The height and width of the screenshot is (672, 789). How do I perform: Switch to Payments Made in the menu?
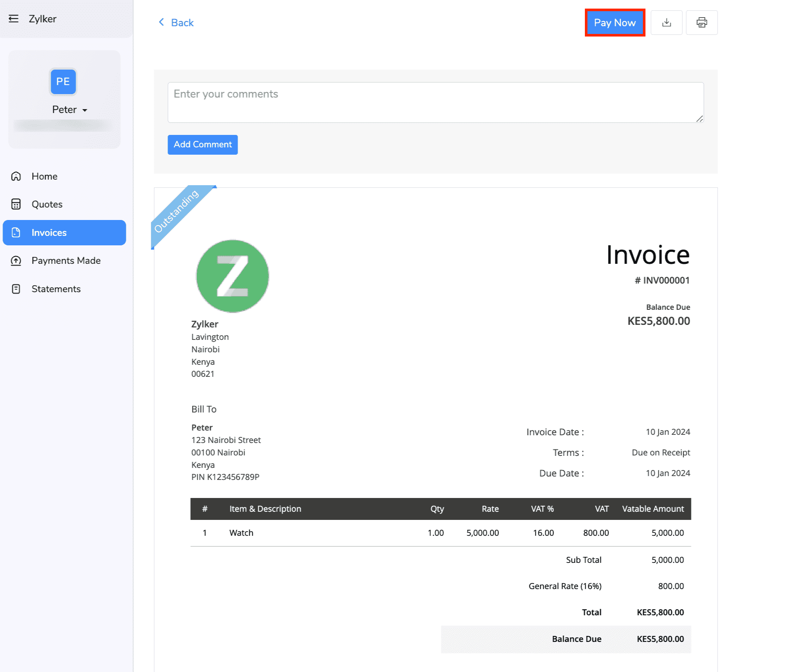click(x=66, y=260)
